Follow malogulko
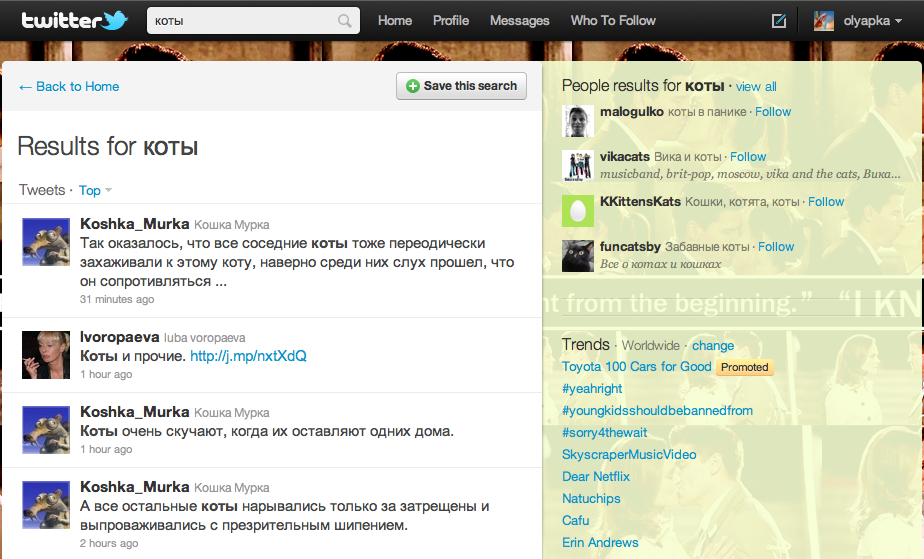This screenshot has height=559, width=924. (x=773, y=112)
